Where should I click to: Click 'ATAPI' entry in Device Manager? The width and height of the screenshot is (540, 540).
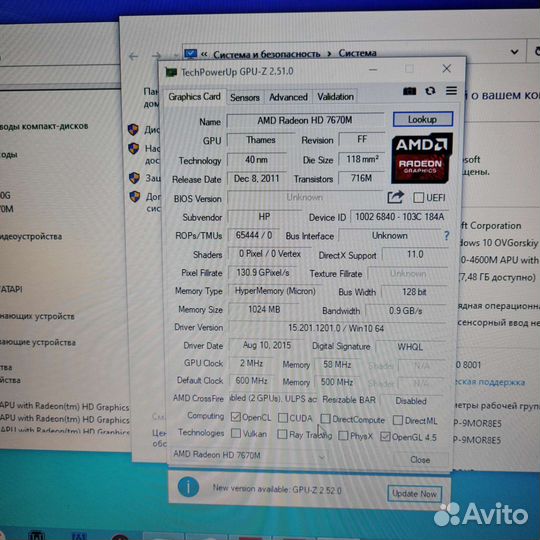[x=11, y=289]
